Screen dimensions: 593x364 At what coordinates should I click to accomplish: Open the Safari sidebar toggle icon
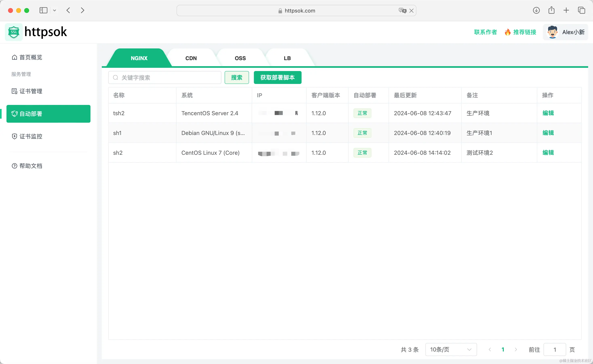tap(43, 10)
